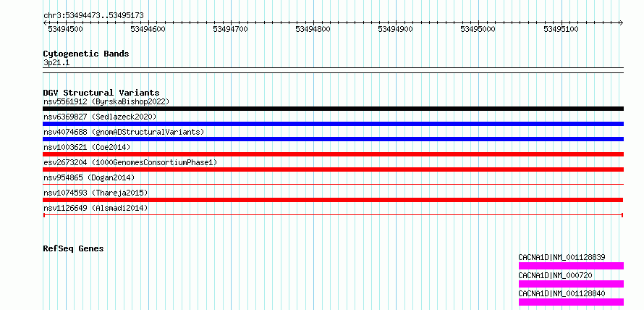Screen dimensions: 644x310
Task: Click variant label nsv5561912 (ByrskaBishop2022)
Action: click(106, 101)
